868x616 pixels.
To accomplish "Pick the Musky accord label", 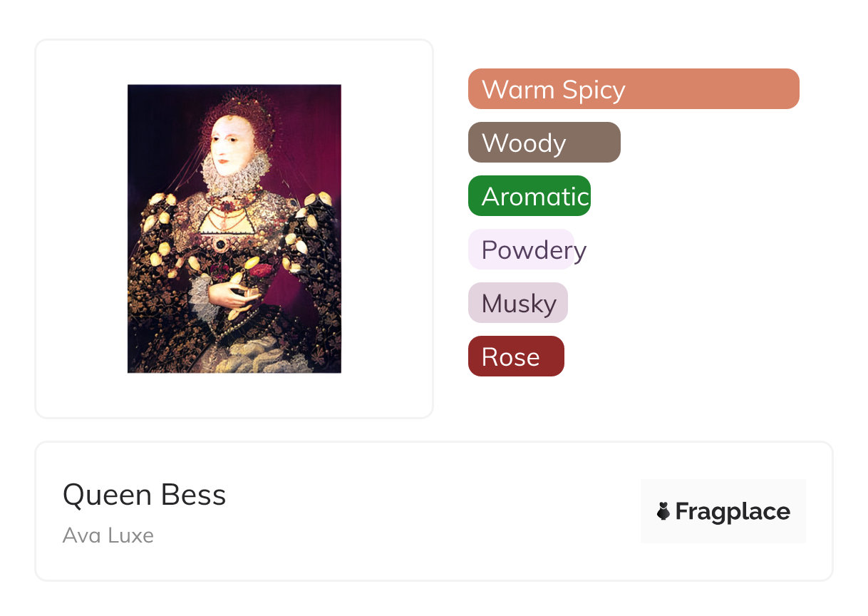I will 518,303.
